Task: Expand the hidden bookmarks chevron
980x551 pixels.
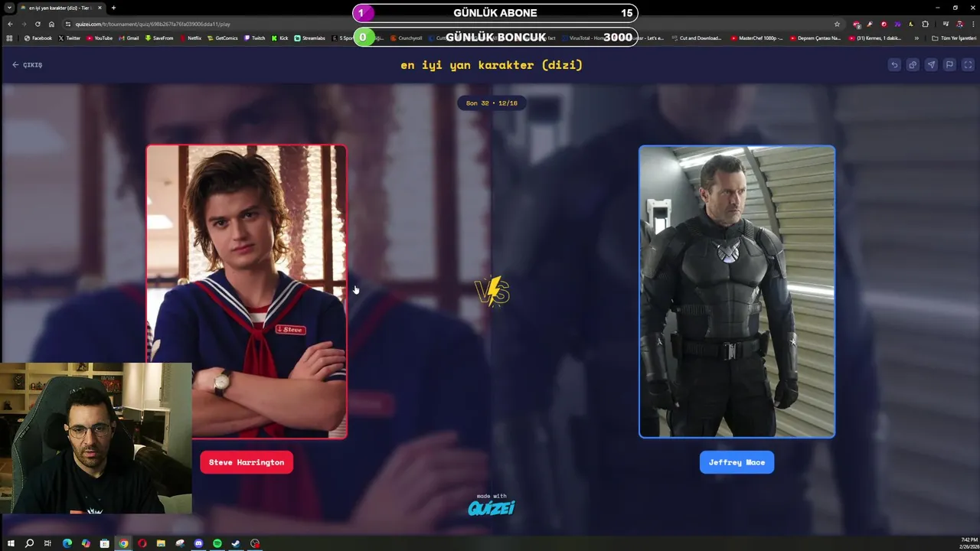Action: pos(916,37)
